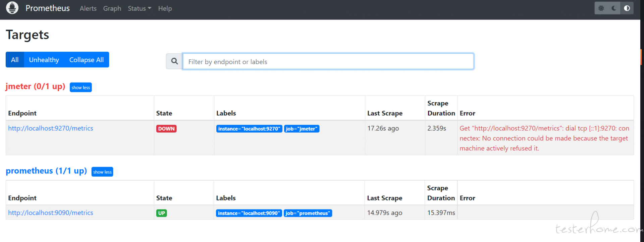Select the 15.397ms scrape duration value
644x242 pixels.
(441, 213)
